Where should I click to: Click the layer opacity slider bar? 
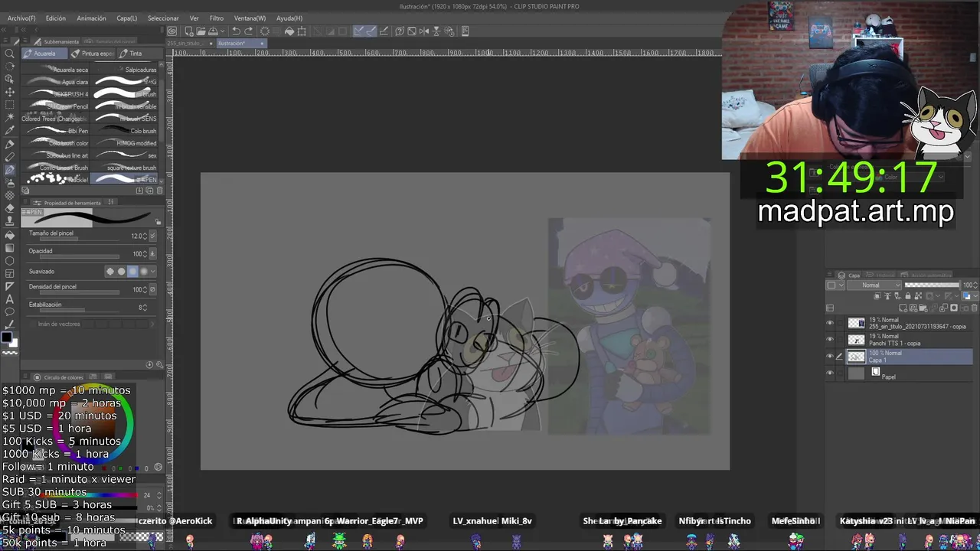(x=933, y=285)
